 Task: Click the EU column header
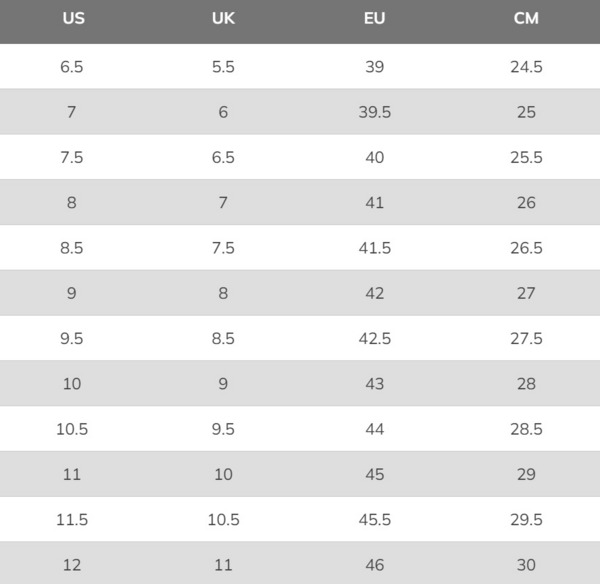pyautogui.click(x=374, y=19)
